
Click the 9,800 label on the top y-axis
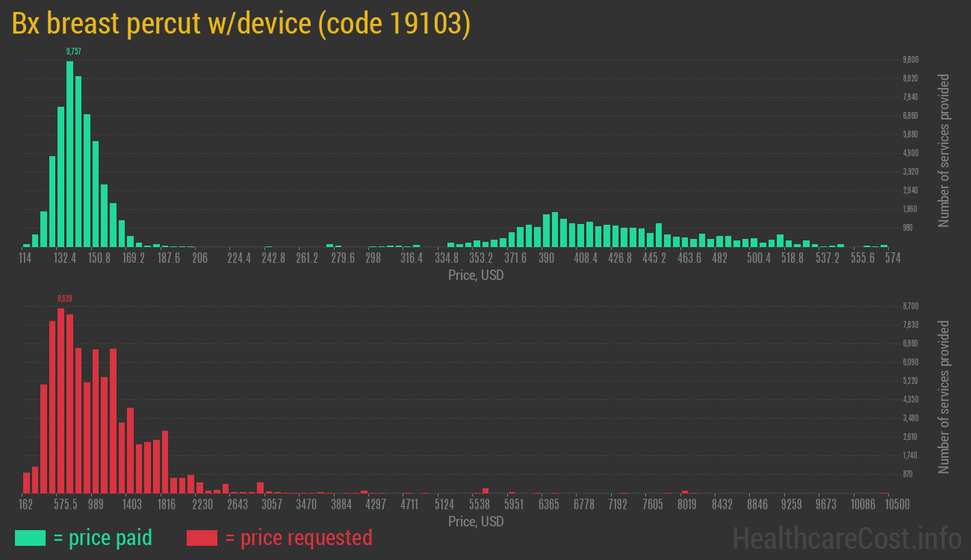(910, 60)
